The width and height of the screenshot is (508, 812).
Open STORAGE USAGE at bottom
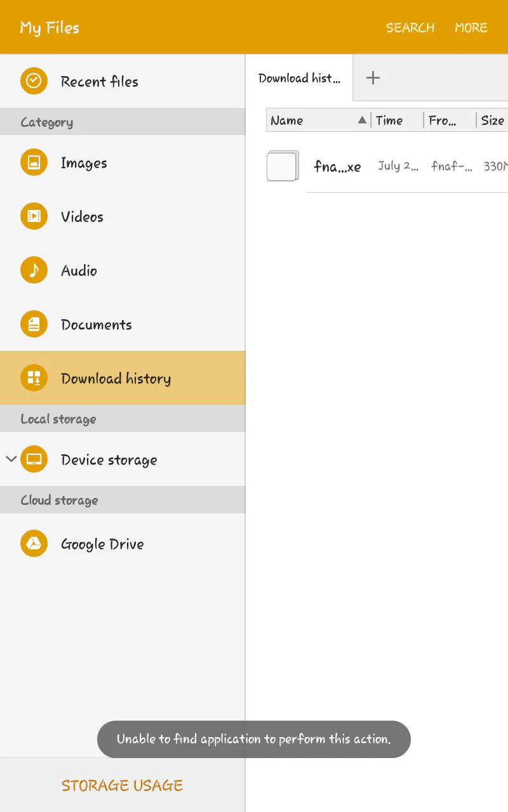coord(122,785)
